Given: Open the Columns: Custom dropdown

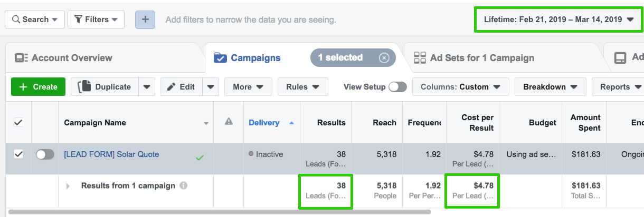Looking at the screenshot, I should tap(460, 87).
